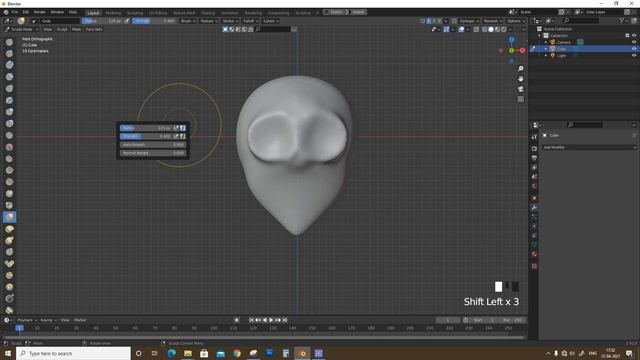Viewport: 640px width, 360px height.
Task: Open the Texture dropdown in header
Action: click(209, 21)
